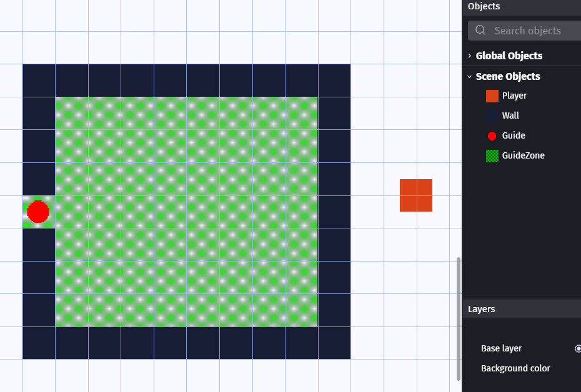Collapse the Scene Objects group
The height and width of the screenshot is (392, 581).
[x=470, y=76]
